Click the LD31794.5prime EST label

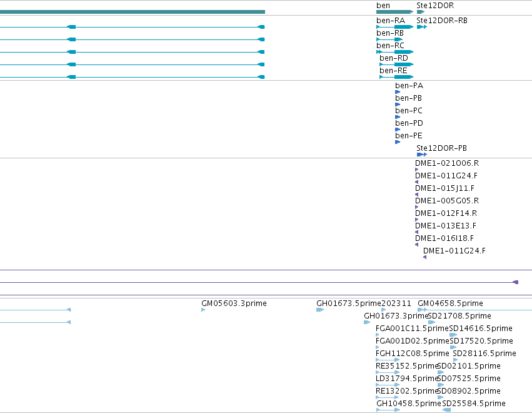[407, 379]
